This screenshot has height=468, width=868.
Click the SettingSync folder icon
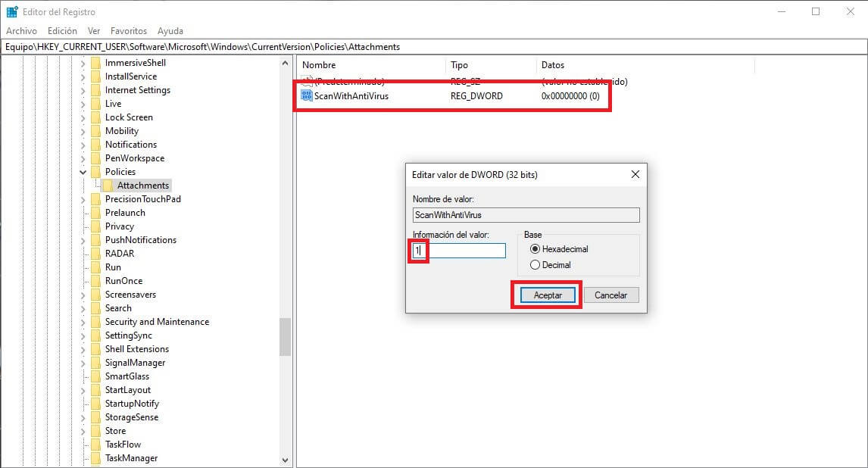95,335
